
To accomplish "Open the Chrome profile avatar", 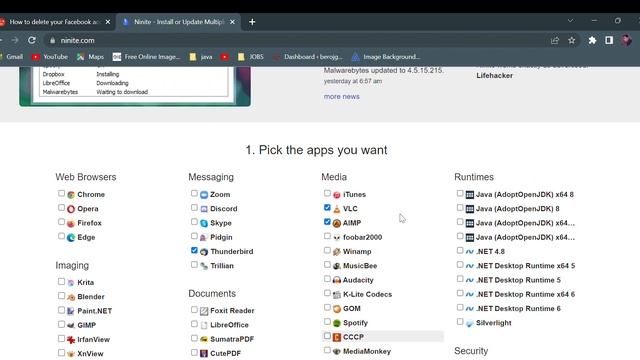I will point(627,40).
